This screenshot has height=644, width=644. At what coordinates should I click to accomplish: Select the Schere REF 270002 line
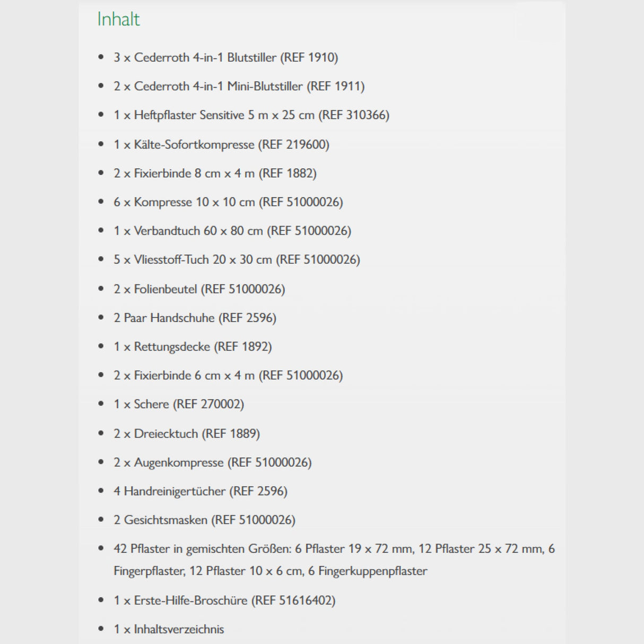click(179, 404)
